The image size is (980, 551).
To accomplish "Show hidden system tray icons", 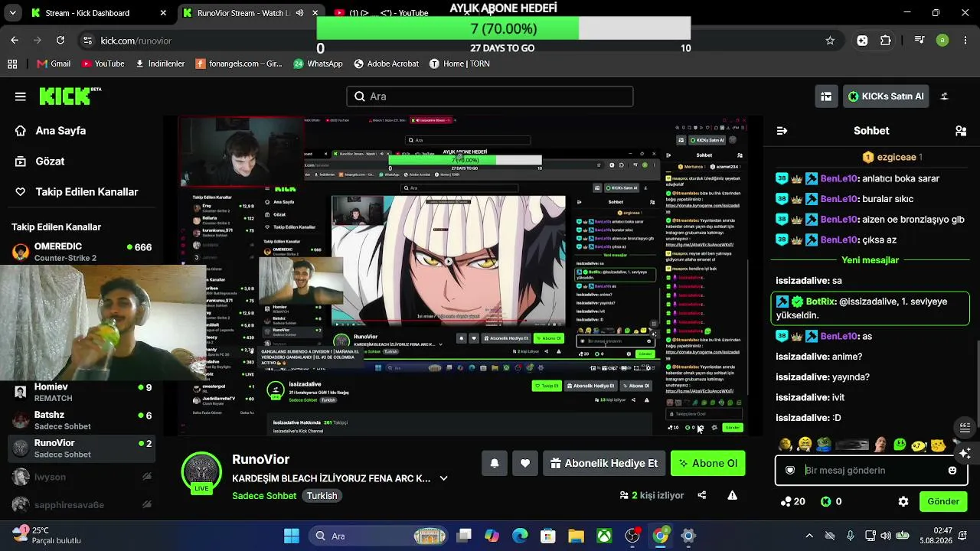I will 809,536.
